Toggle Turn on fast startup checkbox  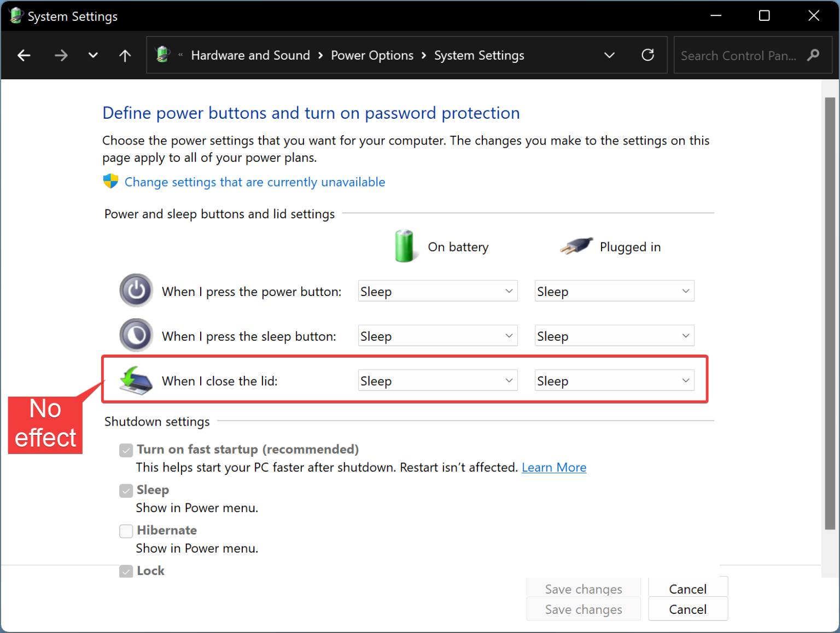(126, 450)
